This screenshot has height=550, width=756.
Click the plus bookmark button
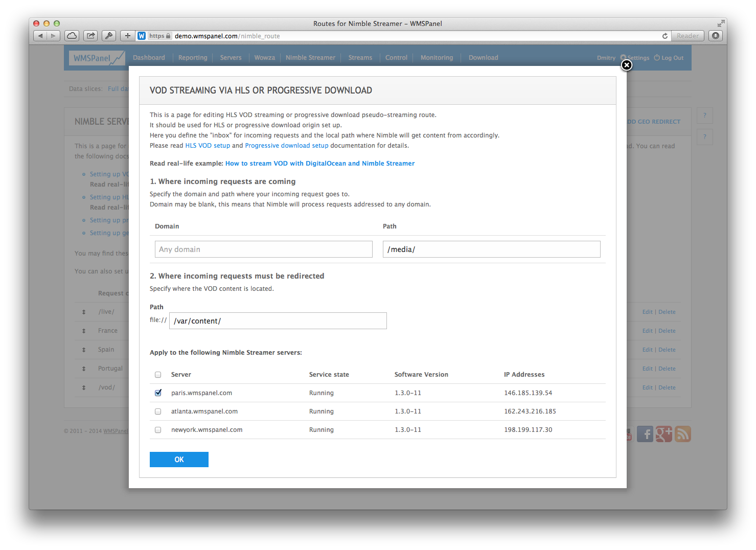[128, 36]
